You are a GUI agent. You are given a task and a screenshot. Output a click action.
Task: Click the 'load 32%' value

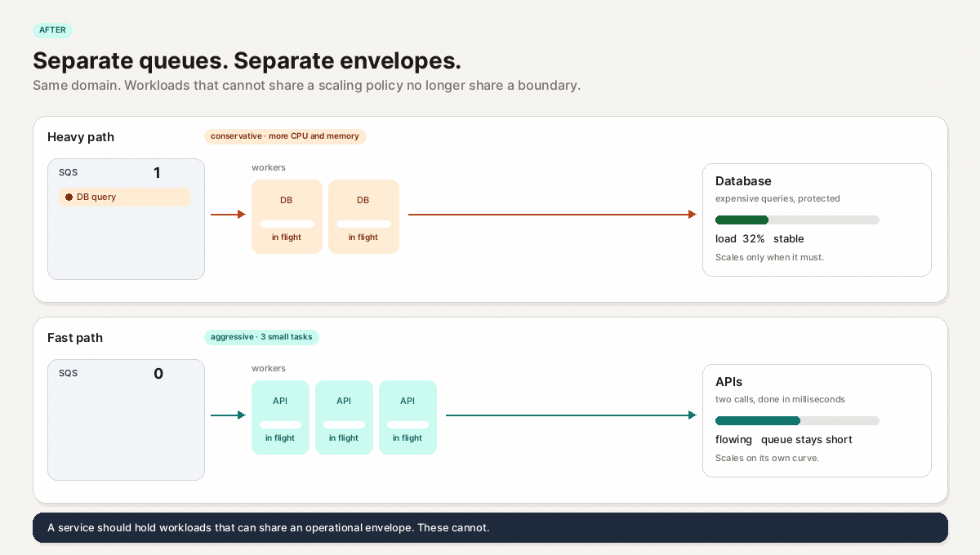[740, 238]
